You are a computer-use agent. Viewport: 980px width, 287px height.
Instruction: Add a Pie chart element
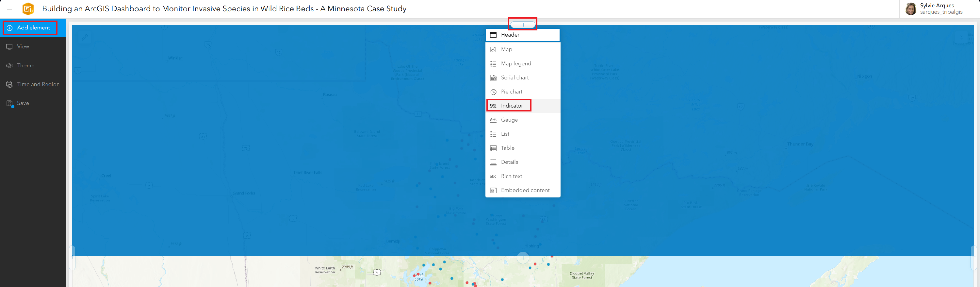(x=523, y=92)
